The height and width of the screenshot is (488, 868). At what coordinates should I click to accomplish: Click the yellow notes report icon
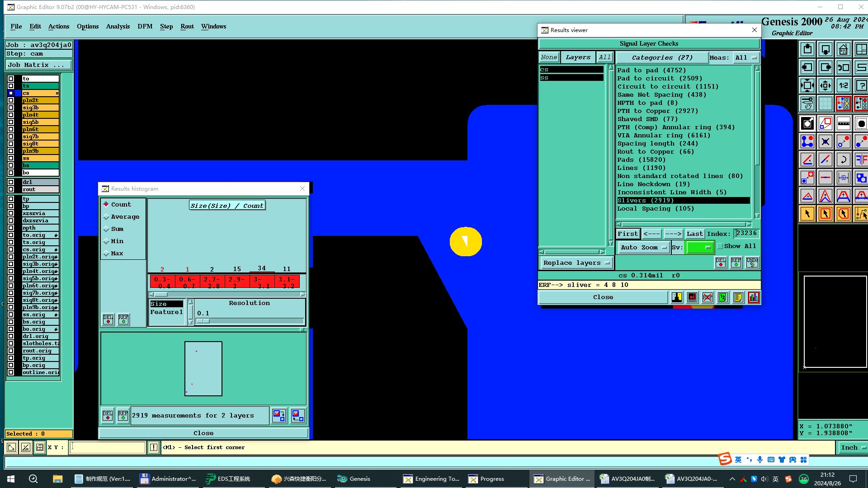click(x=738, y=297)
